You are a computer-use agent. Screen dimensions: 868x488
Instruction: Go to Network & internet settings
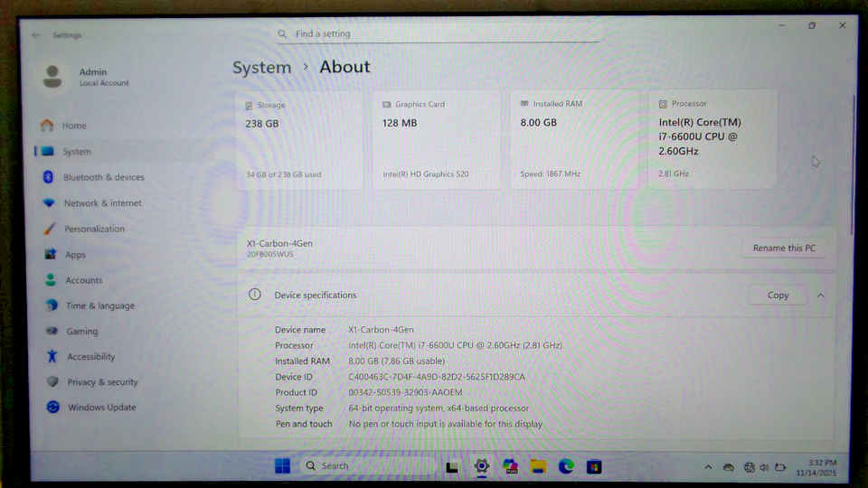point(102,203)
